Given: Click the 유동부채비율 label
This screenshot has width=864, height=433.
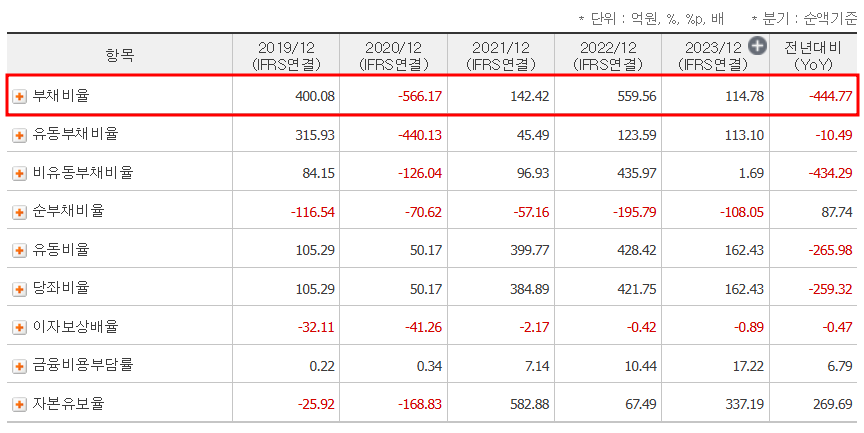Looking at the screenshot, I should click(x=75, y=134).
